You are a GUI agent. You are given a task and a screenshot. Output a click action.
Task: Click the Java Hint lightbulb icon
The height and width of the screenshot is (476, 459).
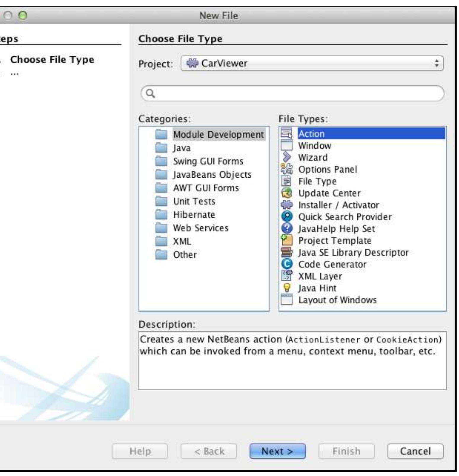[x=286, y=288]
